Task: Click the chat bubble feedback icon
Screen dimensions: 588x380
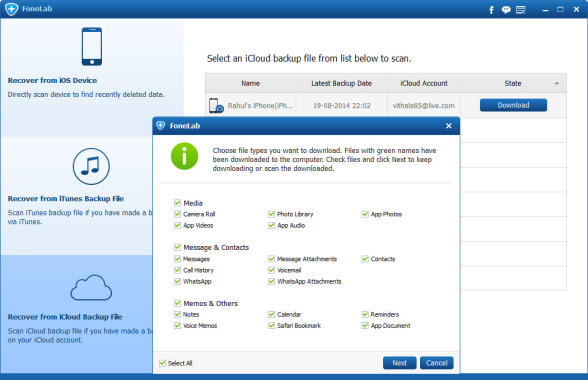Action: tap(506, 10)
